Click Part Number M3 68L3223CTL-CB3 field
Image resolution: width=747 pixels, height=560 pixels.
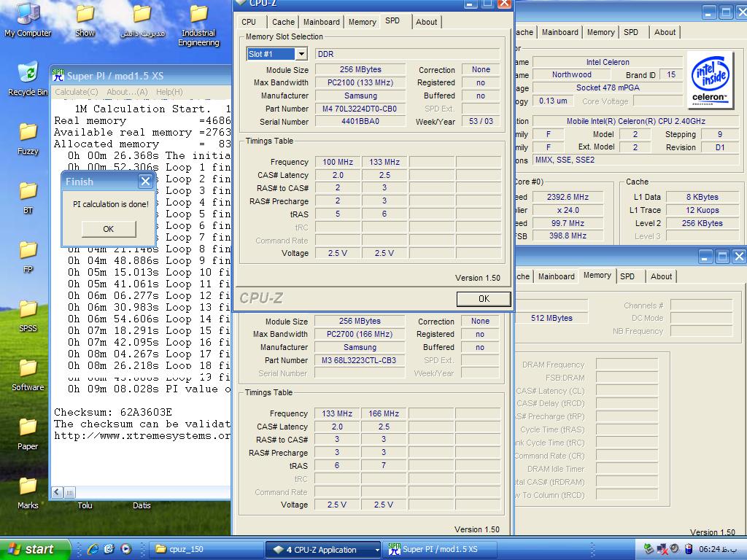point(359,360)
